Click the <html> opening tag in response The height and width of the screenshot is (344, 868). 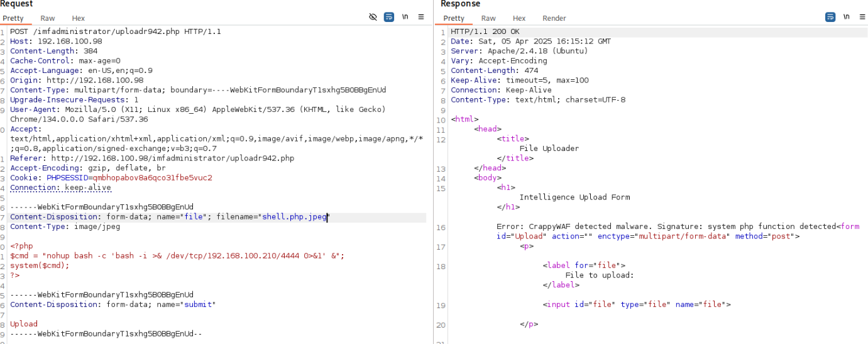pos(464,119)
